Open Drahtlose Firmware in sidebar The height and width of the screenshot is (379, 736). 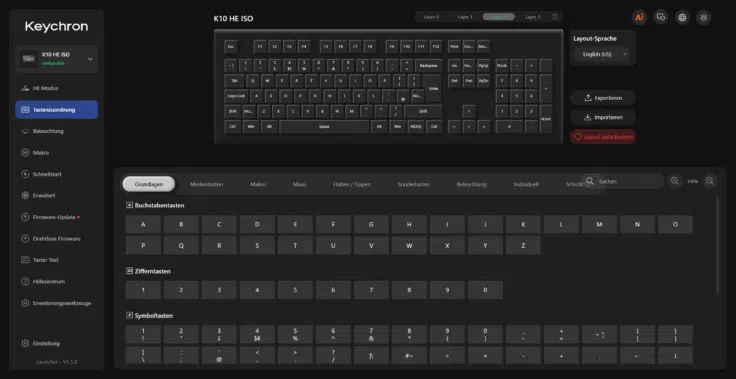(57, 239)
